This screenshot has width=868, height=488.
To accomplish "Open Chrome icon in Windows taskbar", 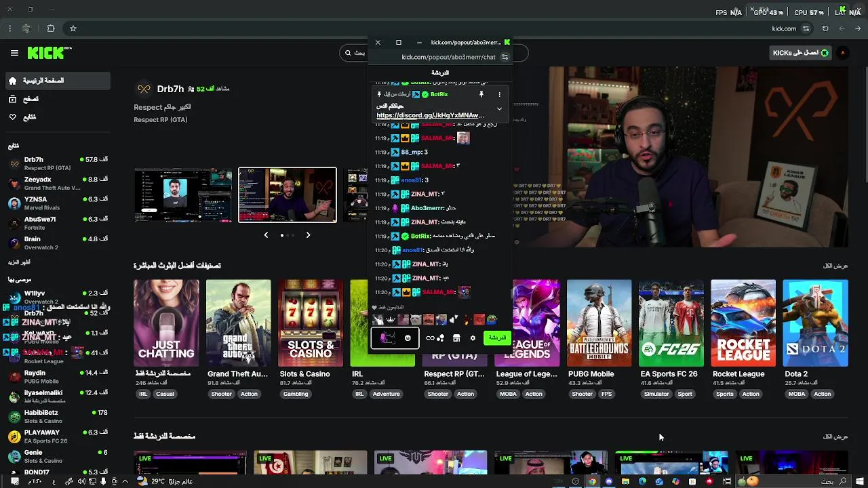I will (x=592, y=481).
